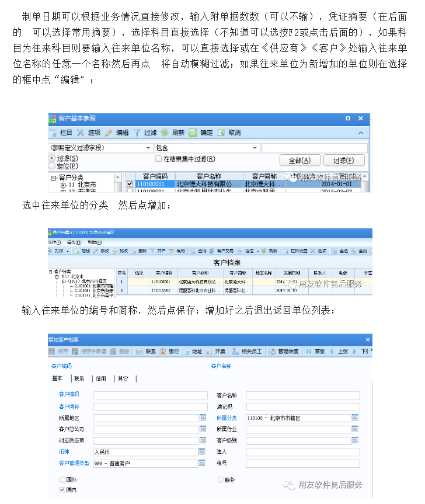Click 确定 in 客户基本参照 toolbar
Image resolution: width=425 pixels, height=504 pixels.
tap(201, 133)
